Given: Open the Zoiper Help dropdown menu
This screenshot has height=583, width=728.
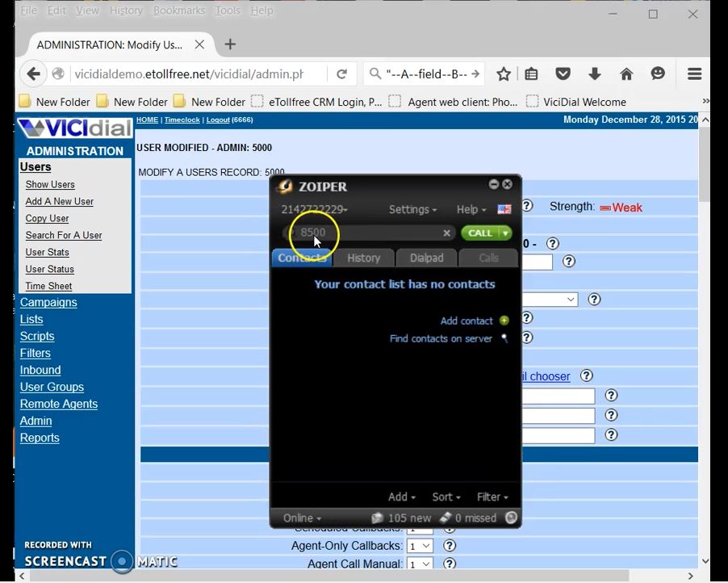Looking at the screenshot, I should point(471,209).
